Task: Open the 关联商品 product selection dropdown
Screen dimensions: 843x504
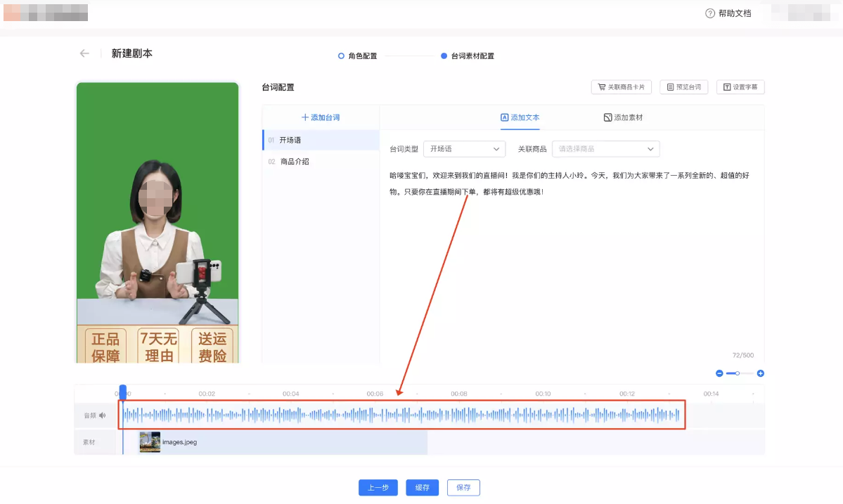Action: 605,149
